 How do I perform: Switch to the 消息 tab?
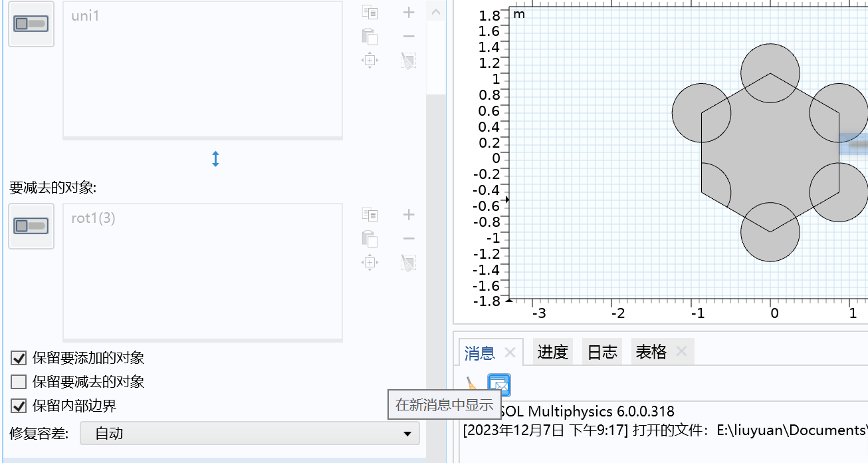tap(480, 353)
